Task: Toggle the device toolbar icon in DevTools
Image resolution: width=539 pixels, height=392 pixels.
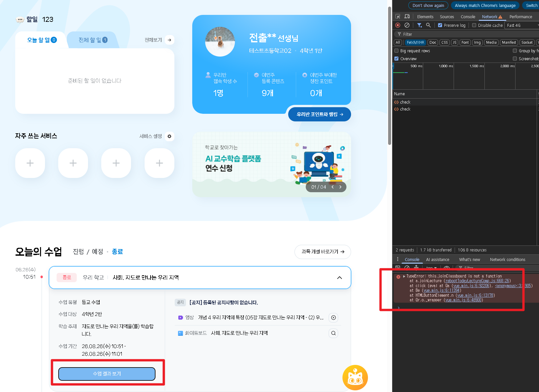Action: pyautogui.click(x=407, y=17)
